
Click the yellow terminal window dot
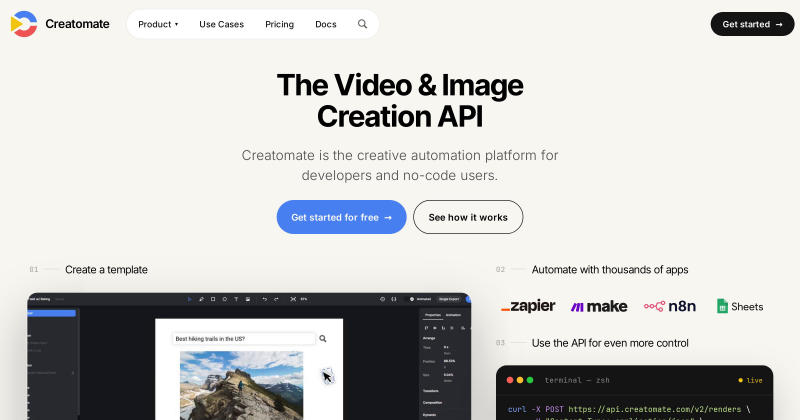coord(520,380)
